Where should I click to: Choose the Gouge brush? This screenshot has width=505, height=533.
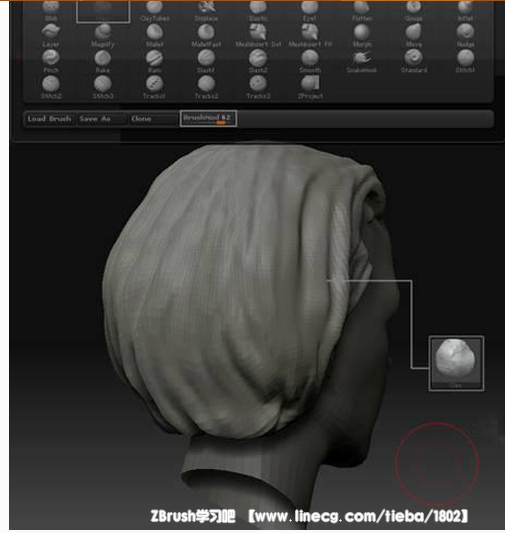pyautogui.click(x=414, y=10)
